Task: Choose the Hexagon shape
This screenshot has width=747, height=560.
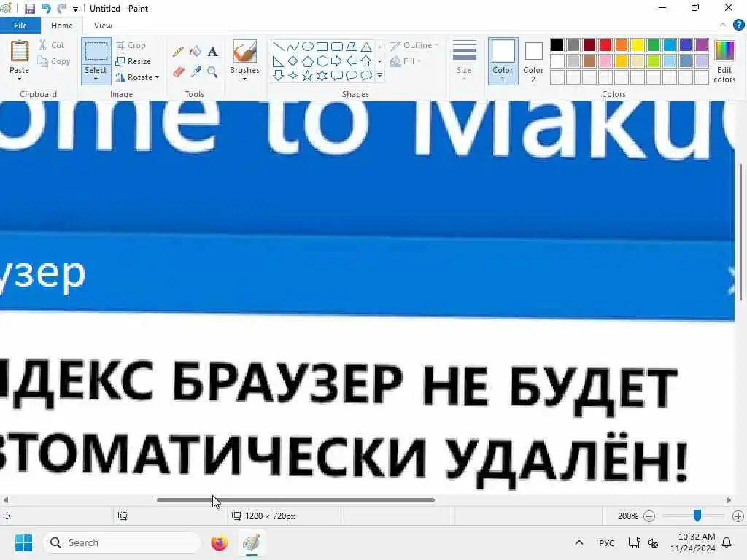Action: pyautogui.click(x=322, y=61)
